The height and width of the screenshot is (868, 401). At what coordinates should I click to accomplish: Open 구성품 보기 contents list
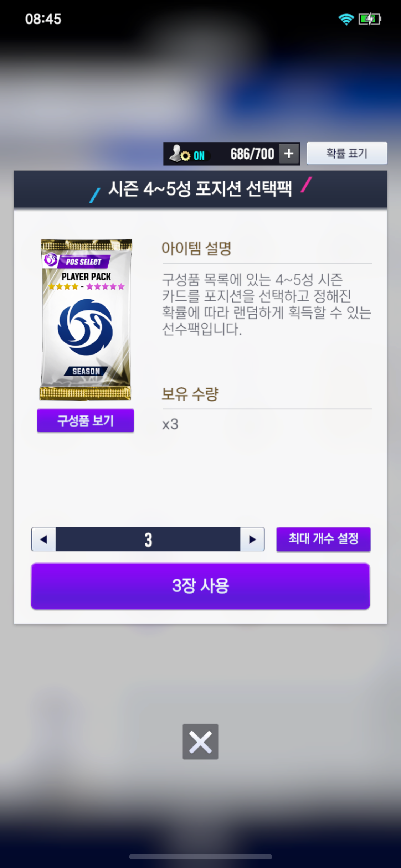click(86, 420)
